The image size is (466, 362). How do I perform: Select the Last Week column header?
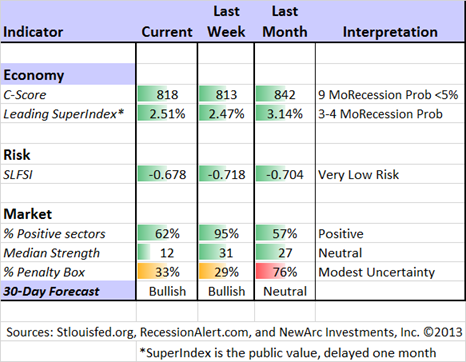pyautogui.click(x=226, y=22)
